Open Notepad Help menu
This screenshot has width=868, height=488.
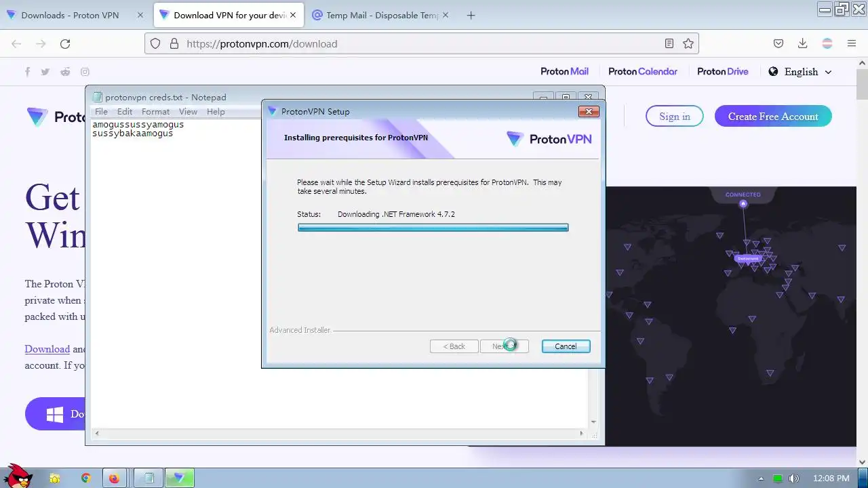(x=216, y=112)
